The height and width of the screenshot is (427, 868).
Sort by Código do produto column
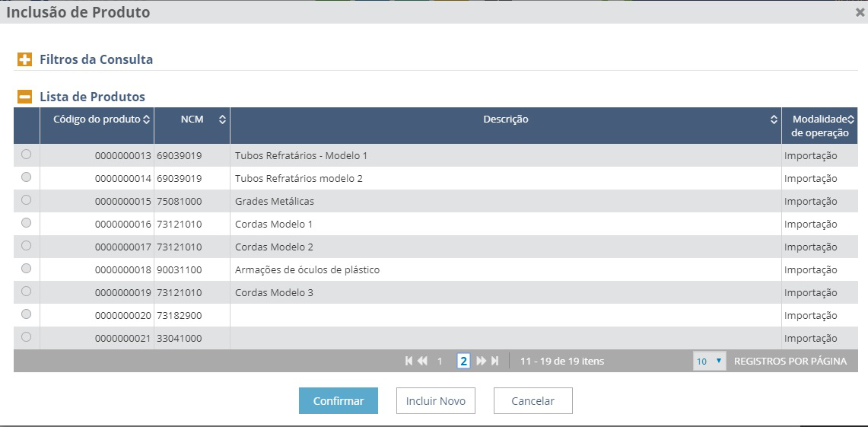click(x=146, y=119)
